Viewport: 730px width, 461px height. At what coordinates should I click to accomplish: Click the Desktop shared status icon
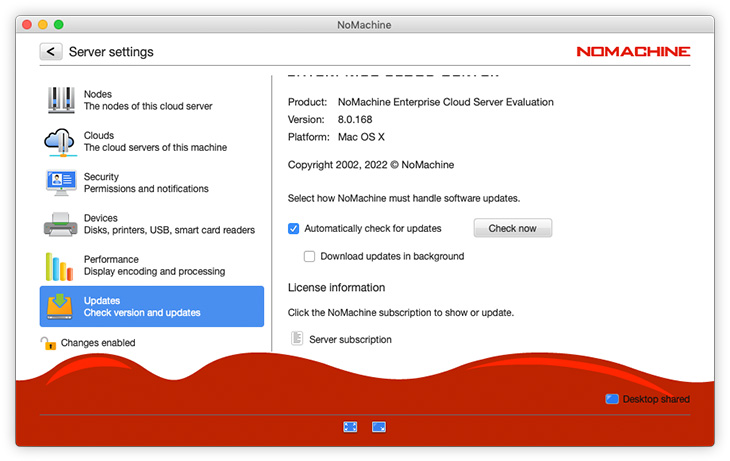(x=612, y=399)
